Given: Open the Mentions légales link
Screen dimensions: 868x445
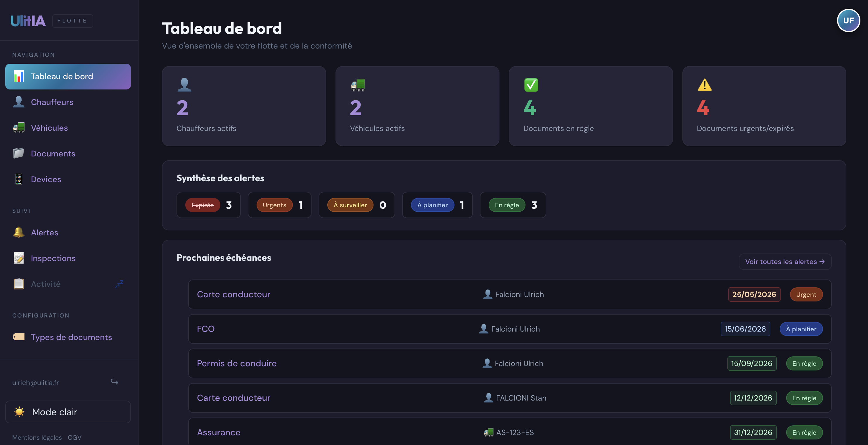Looking at the screenshot, I should click(37, 437).
